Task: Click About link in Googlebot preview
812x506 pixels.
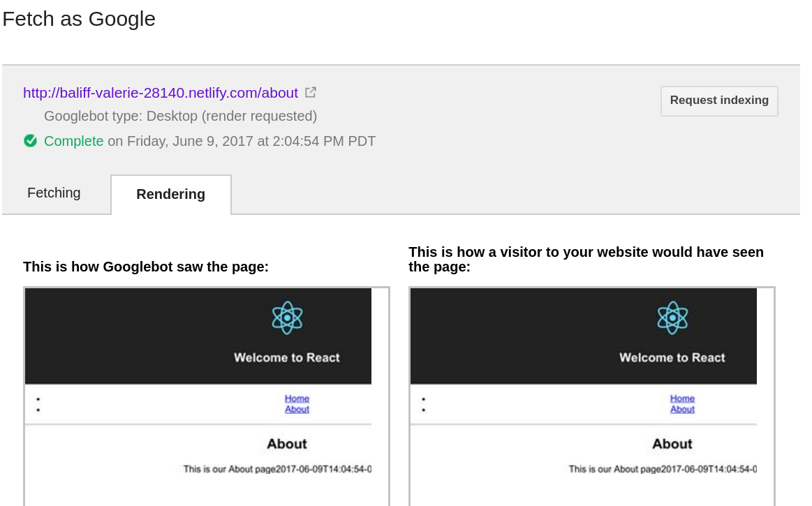Action: click(x=297, y=409)
